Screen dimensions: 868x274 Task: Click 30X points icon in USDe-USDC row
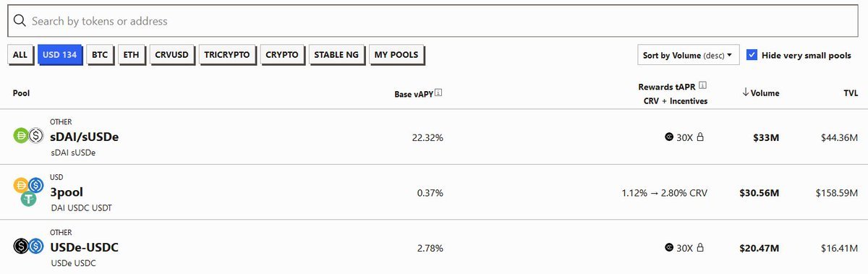coord(669,248)
